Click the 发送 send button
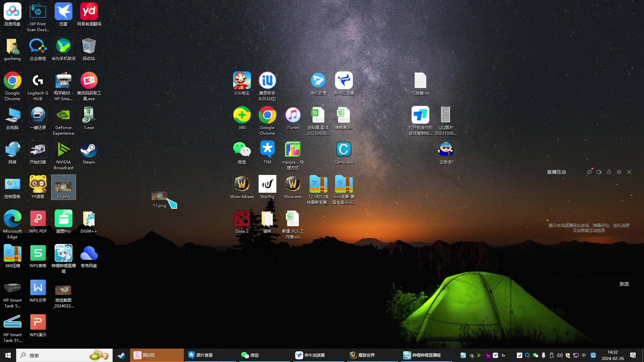 tap(624, 284)
